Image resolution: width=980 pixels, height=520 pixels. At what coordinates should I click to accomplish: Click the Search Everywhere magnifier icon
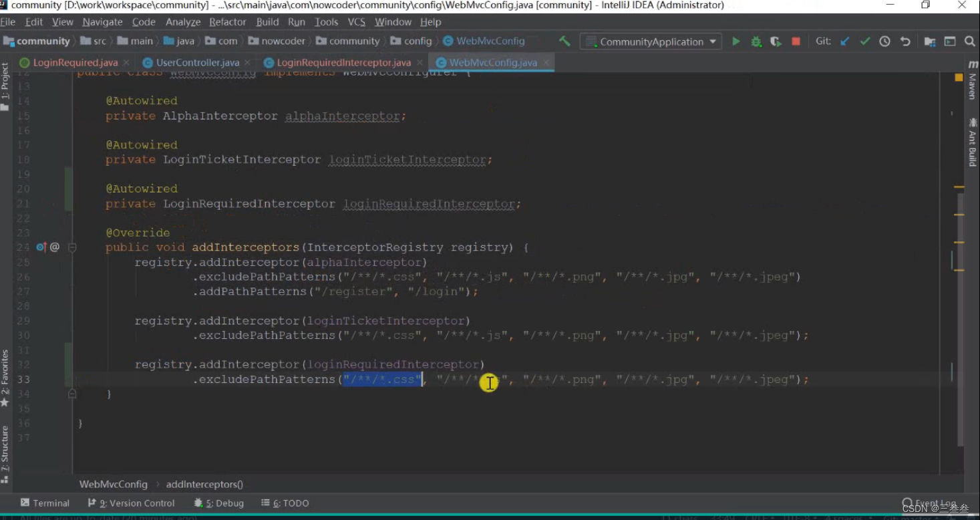pos(968,41)
